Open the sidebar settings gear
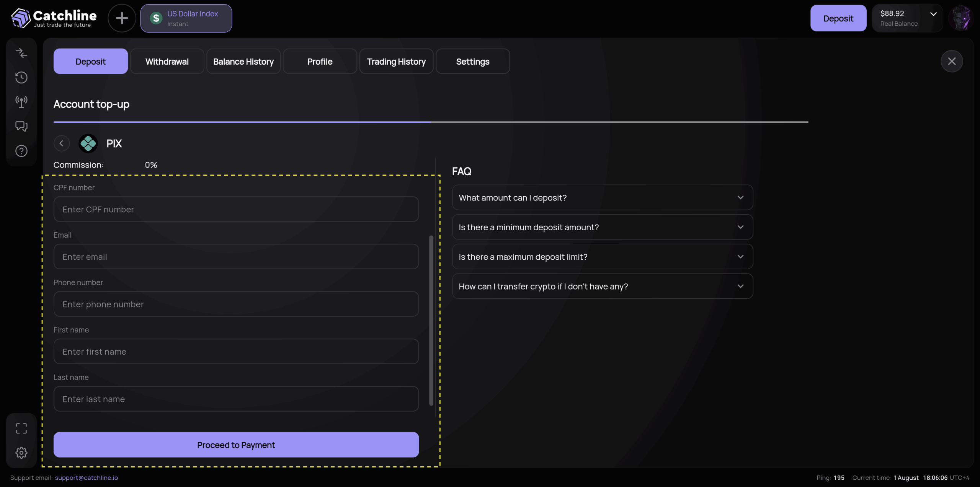 21,453
